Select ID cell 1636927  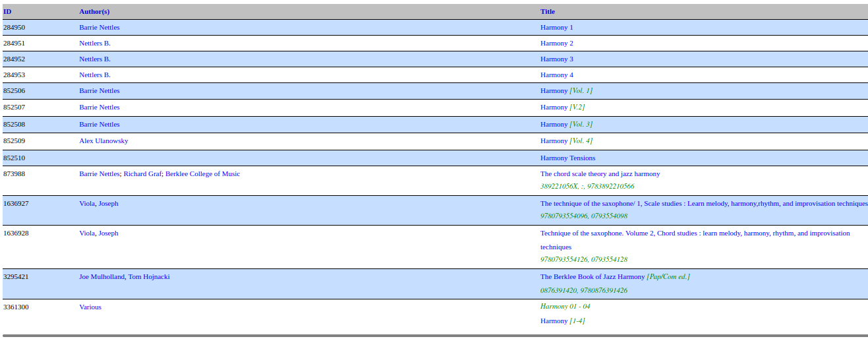tap(16, 203)
